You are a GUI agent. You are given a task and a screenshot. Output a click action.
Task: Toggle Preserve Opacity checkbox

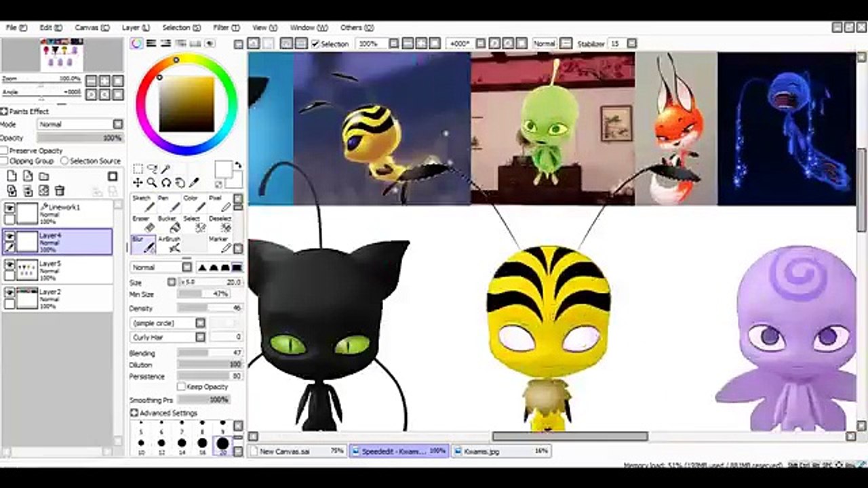(5, 150)
